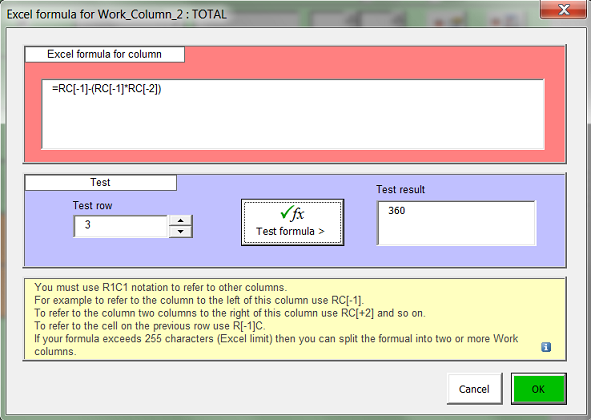Click the R1C1 notation help text
The height and width of the screenshot is (420, 591).
[161, 287]
